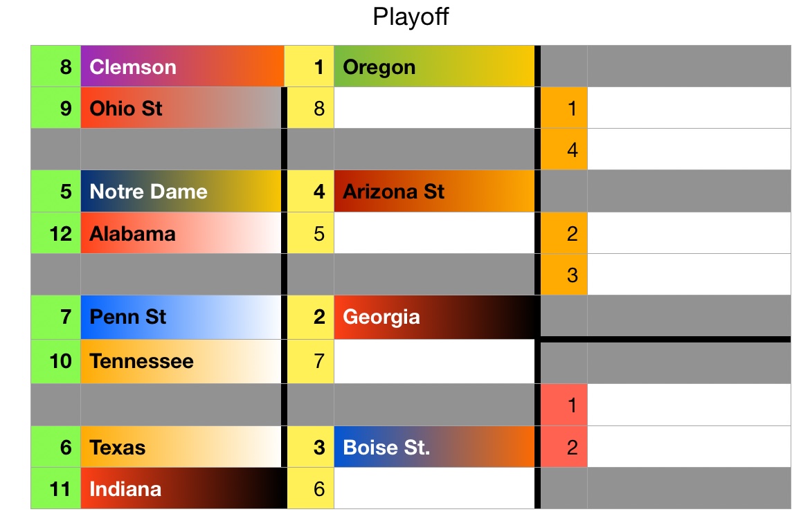810x532 pixels.
Task: Select the Georgia team cell
Action: coord(434,317)
